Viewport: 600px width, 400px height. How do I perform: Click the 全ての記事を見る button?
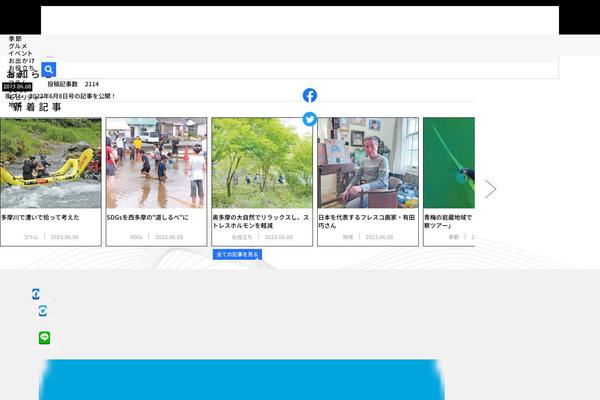pyautogui.click(x=237, y=254)
